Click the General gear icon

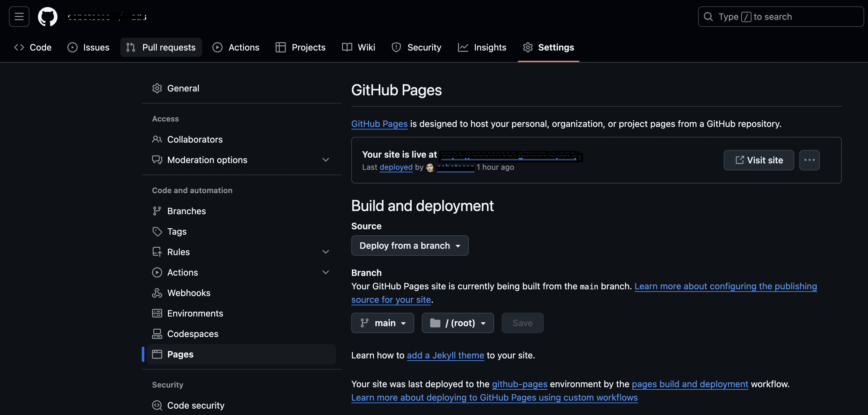click(x=157, y=88)
